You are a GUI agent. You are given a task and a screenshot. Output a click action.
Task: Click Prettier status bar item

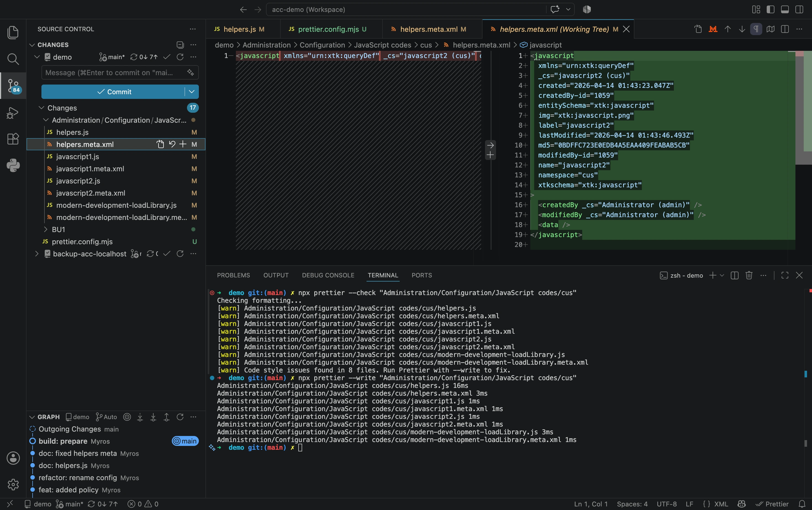772,504
